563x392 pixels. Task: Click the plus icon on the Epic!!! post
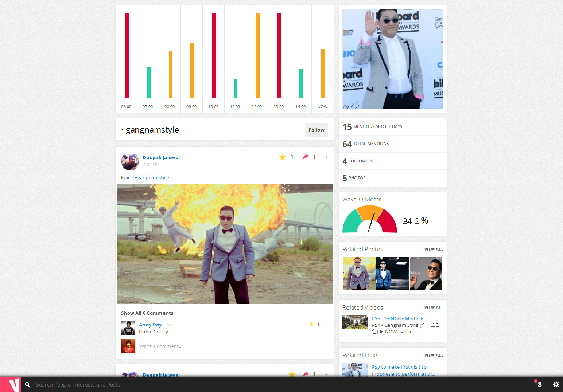click(x=326, y=157)
